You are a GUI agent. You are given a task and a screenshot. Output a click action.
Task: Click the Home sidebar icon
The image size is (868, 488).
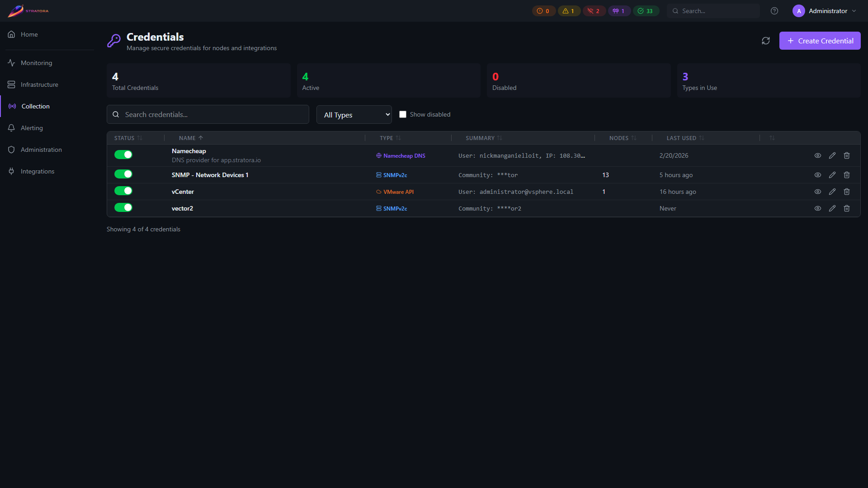11,34
